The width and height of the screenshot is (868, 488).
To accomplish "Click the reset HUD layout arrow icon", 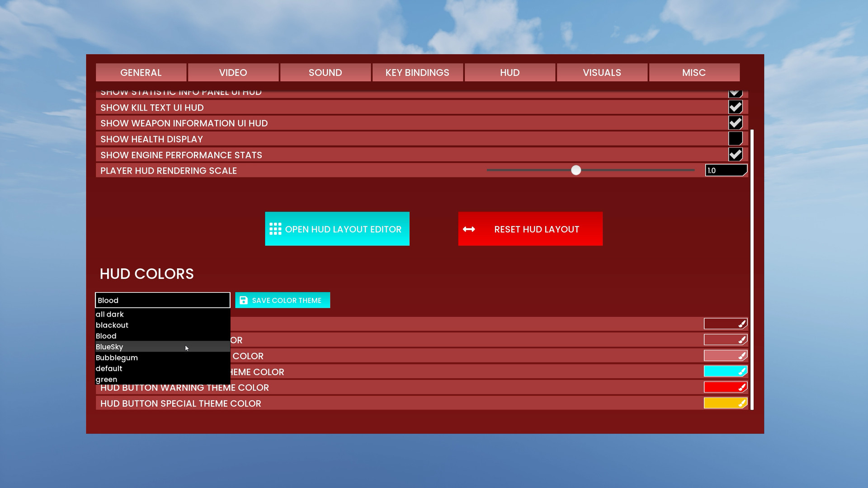I will [468, 229].
